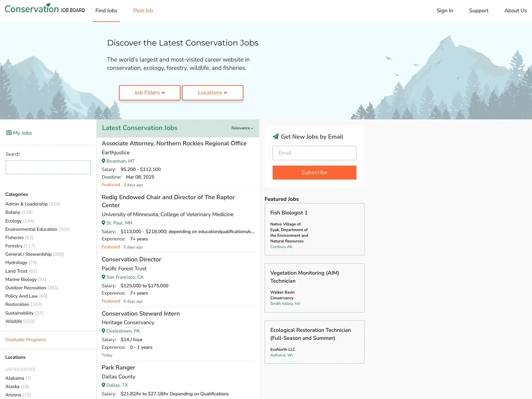532x399 pixels.
Task: Open the Relevance sort dropdown
Action: click(x=242, y=128)
